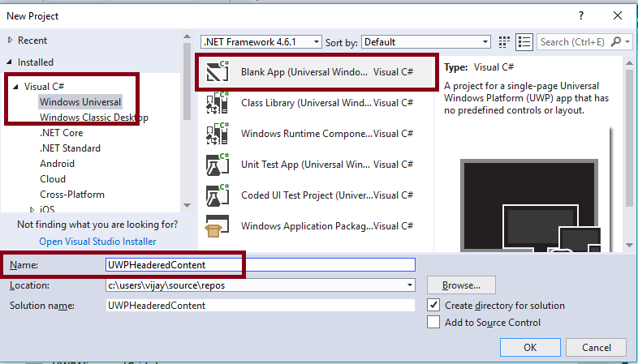The image size is (638, 364).
Task: Click Coded UI Test Project template icon
Action: click(218, 195)
